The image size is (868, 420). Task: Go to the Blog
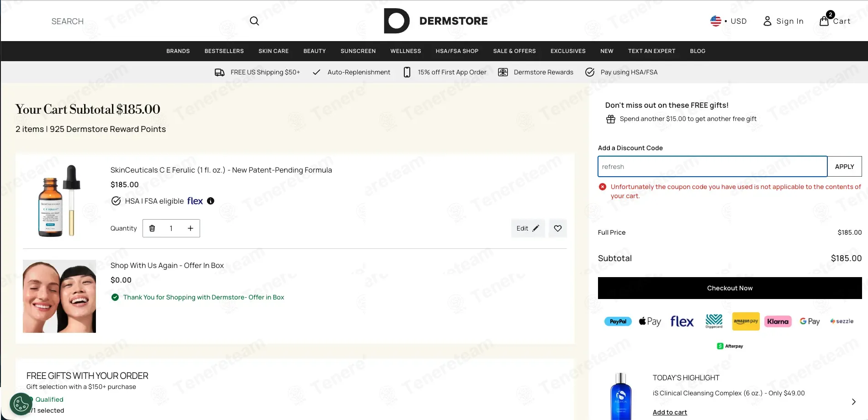pos(698,51)
